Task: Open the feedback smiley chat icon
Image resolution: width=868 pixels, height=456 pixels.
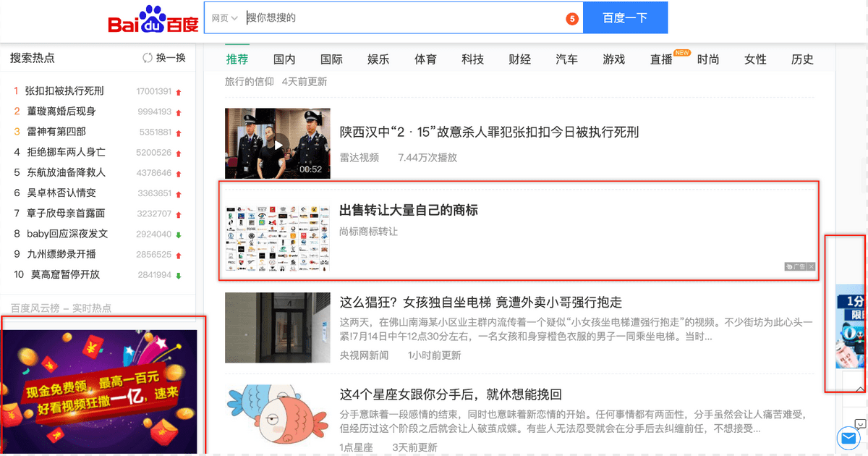Action: [x=860, y=423]
